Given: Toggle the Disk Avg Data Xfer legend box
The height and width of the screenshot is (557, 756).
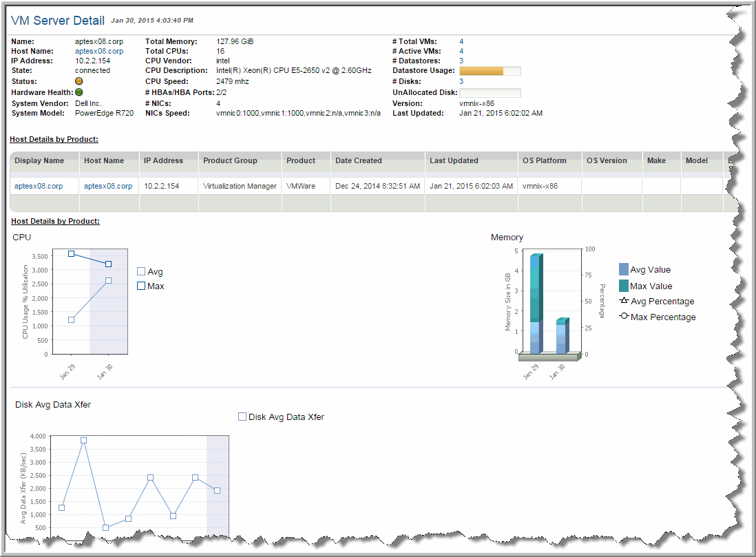Looking at the screenshot, I should click(242, 417).
